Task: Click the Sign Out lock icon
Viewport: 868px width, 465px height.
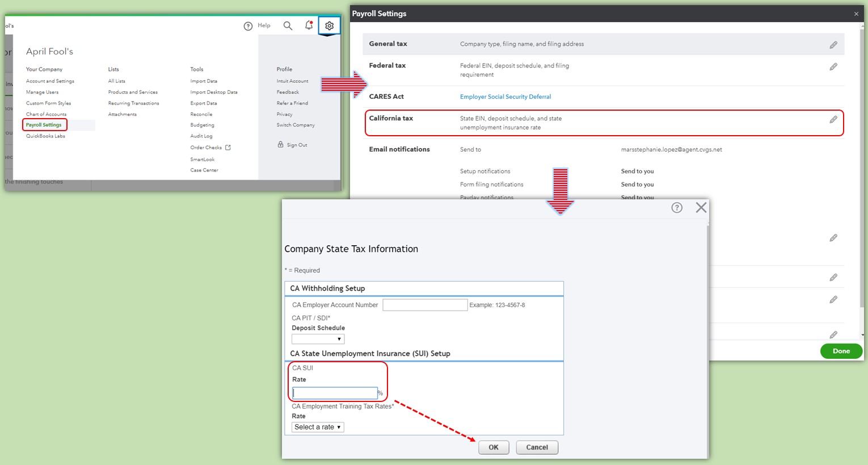Action: [x=280, y=144]
